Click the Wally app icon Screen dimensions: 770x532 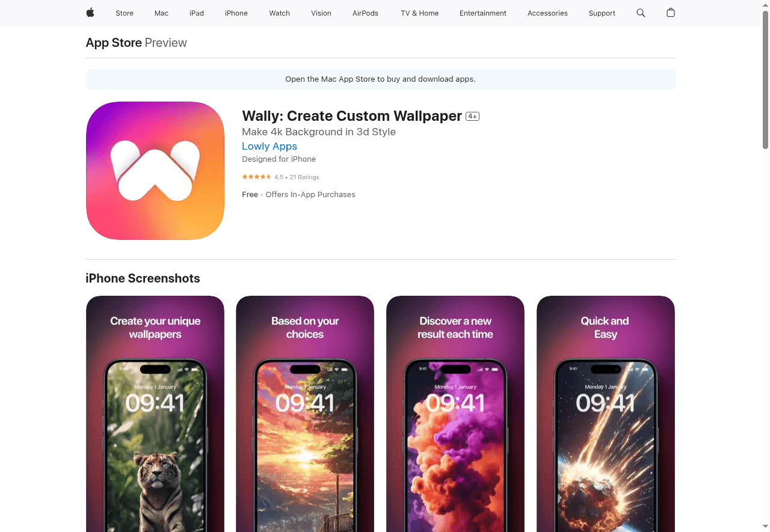point(155,171)
